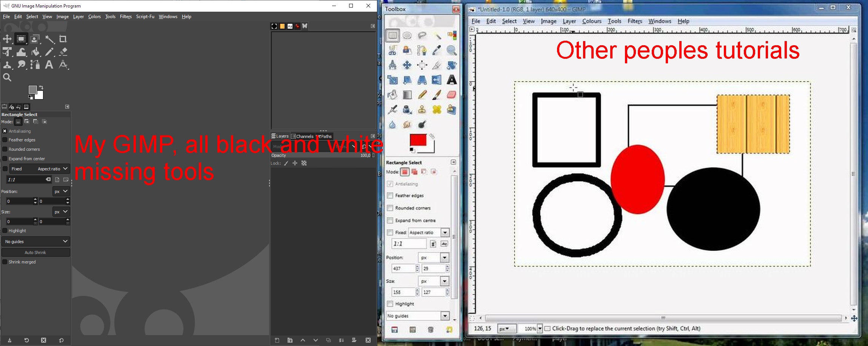Viewport: 868px width, 346px height.
Task: Click red foreground colour swatch in light Toolbox
Action: point(418,140)
